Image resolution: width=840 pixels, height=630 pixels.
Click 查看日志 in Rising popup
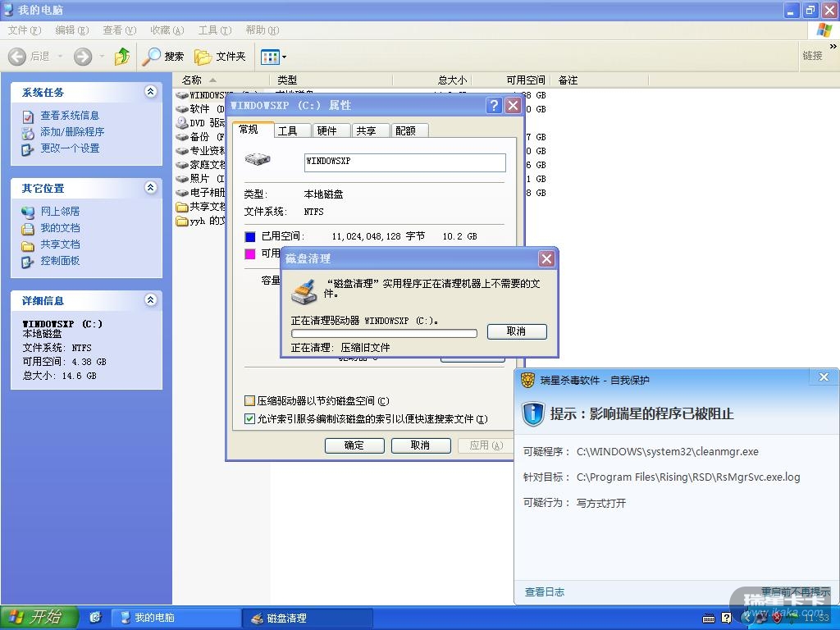pyautogui.click(x=545, y=592)
